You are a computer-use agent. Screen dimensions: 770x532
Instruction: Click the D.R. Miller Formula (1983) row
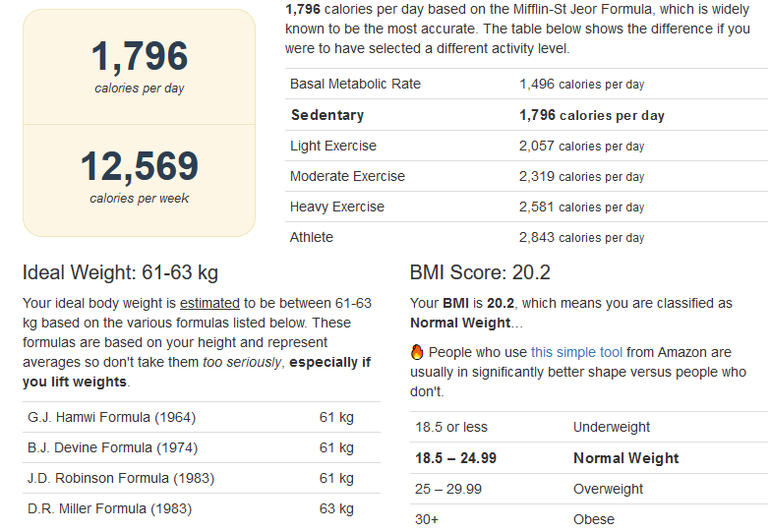pos(202,508)
